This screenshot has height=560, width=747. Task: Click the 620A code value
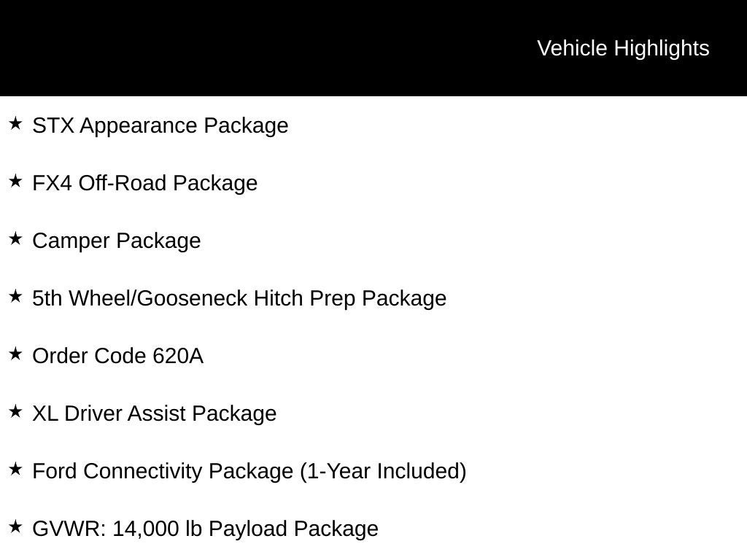178,356
